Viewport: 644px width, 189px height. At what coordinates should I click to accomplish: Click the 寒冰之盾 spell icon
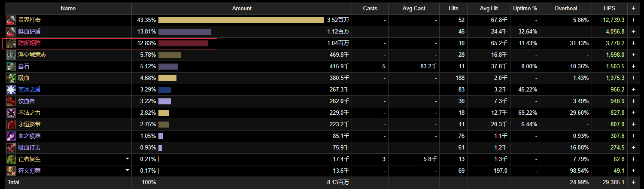click(11, 90)
